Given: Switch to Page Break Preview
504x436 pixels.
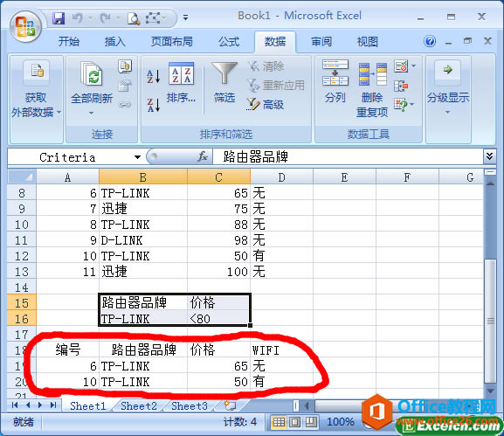Looking at the screenshot, I should pos(310,421).
